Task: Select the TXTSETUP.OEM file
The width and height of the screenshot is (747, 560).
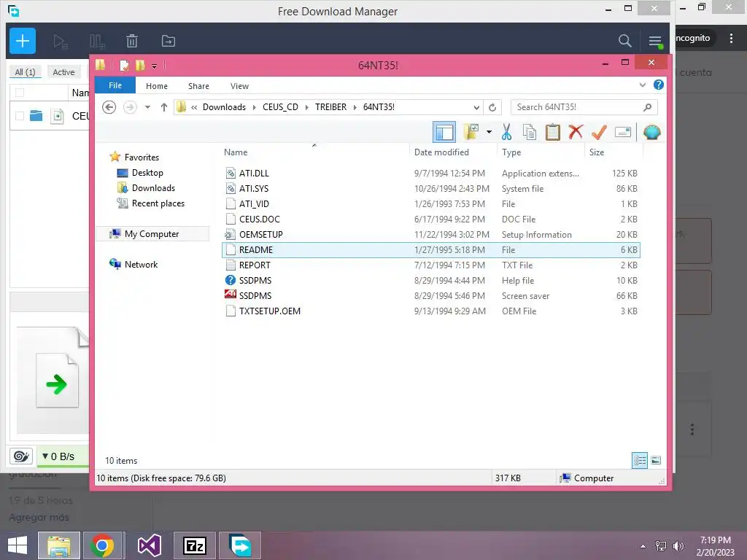Action: (x=430, y=311)
